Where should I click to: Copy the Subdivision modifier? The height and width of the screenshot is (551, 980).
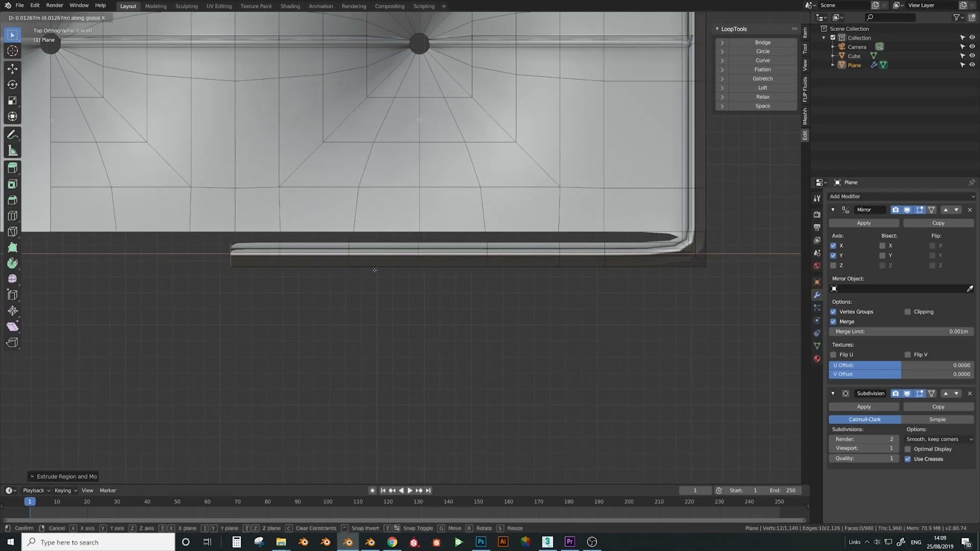tap(938, 407)
